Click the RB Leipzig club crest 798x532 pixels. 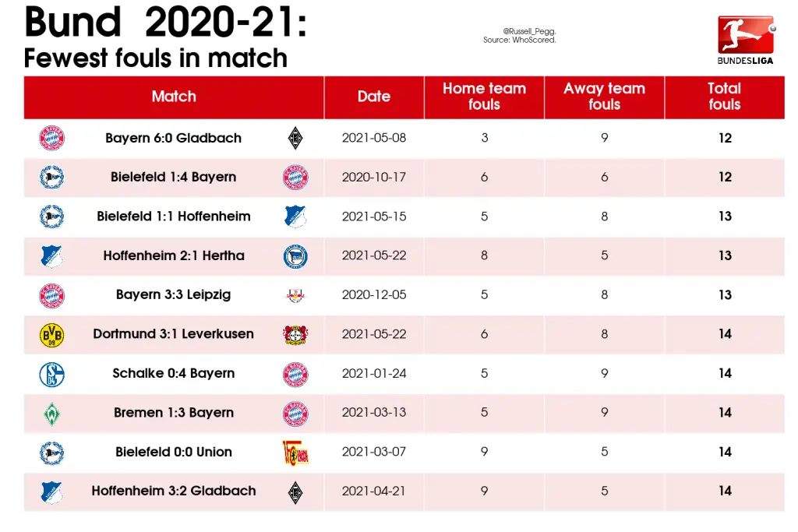pyautogui.click(x=295, y=295)
